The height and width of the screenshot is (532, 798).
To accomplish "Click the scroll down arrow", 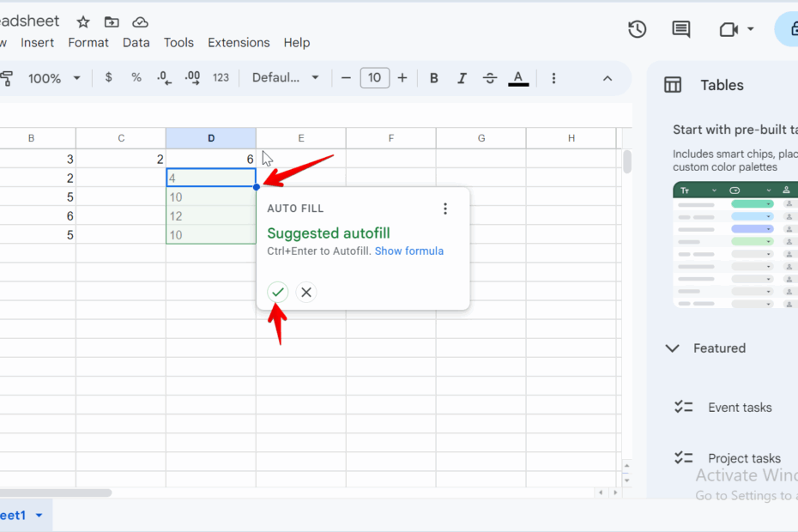I will click(627, 480).
